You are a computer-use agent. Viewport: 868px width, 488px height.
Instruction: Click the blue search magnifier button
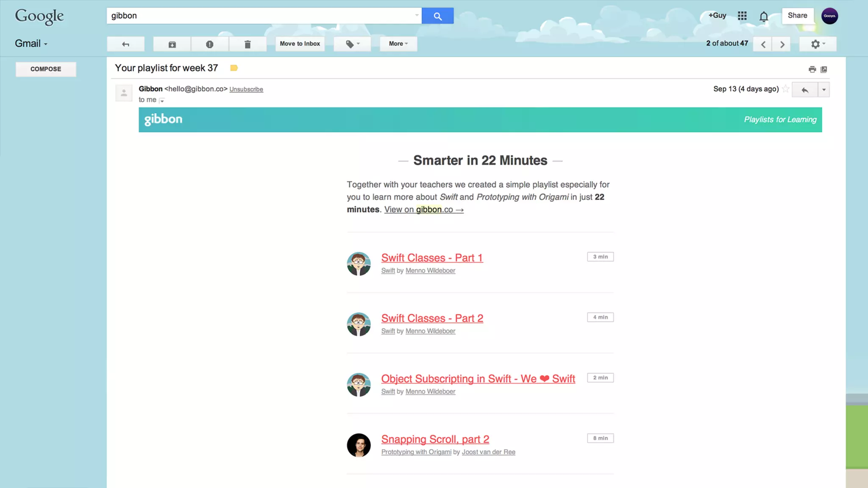click(437, 16)
